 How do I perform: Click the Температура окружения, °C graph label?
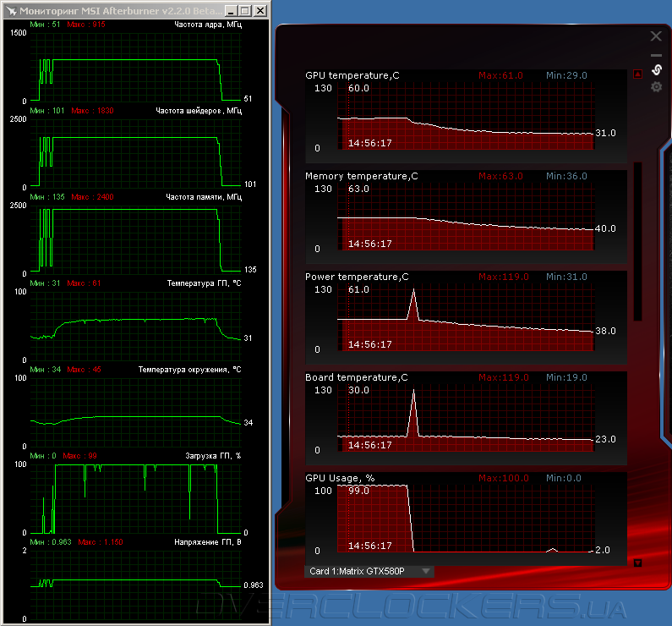[190, 370]
